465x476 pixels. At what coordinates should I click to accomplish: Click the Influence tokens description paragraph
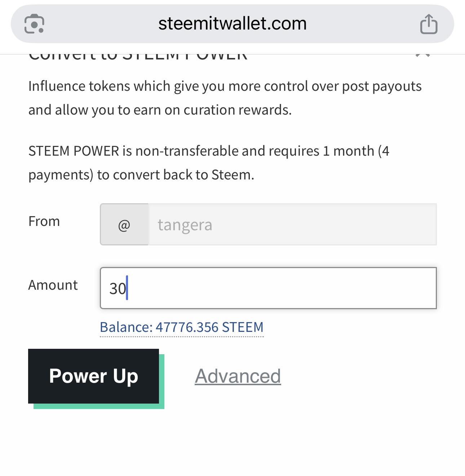[225, 98]
